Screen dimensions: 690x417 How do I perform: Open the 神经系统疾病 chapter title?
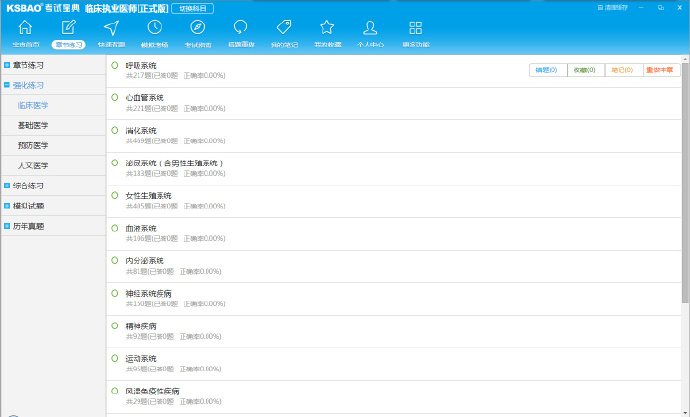148,293
